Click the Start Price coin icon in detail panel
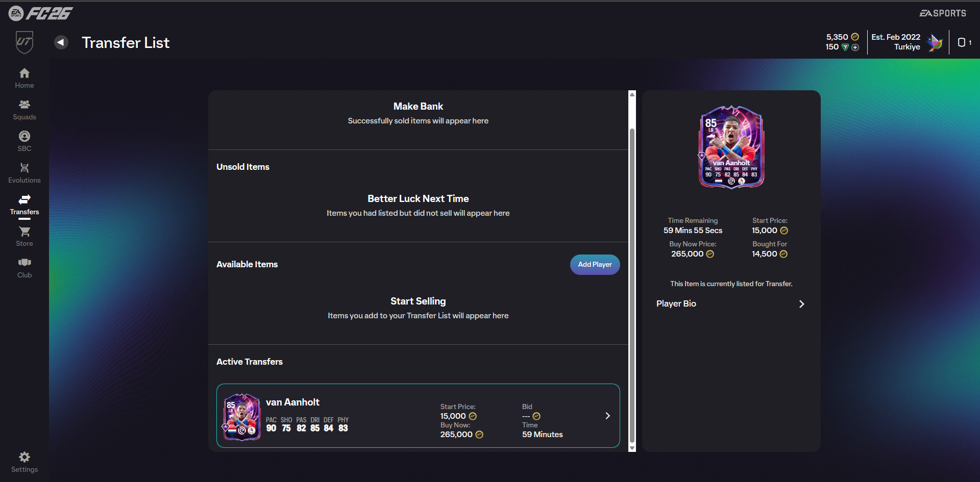980x482 pixels. (784, 231)
